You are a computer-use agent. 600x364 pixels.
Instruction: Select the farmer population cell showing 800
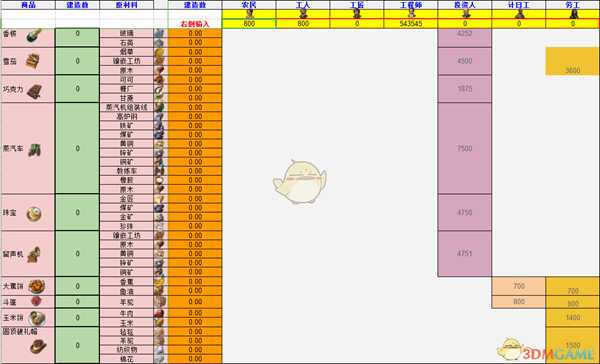click(x=249, y=23)
